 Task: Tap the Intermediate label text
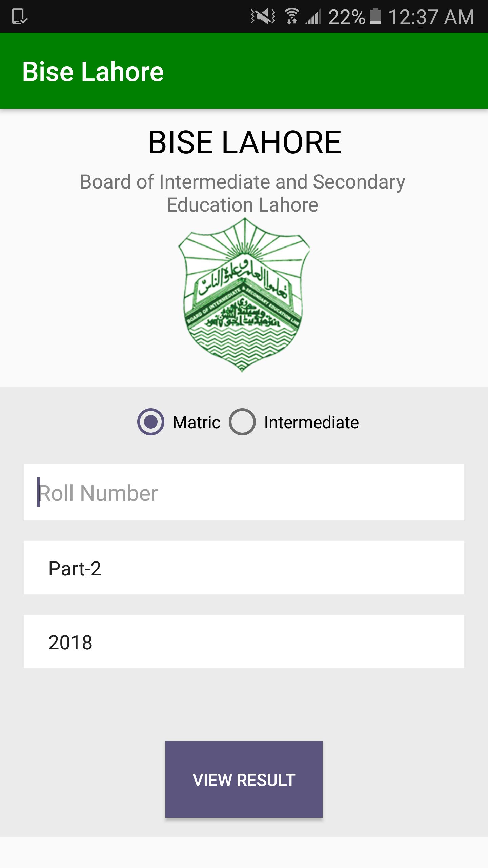pos(311,422)
